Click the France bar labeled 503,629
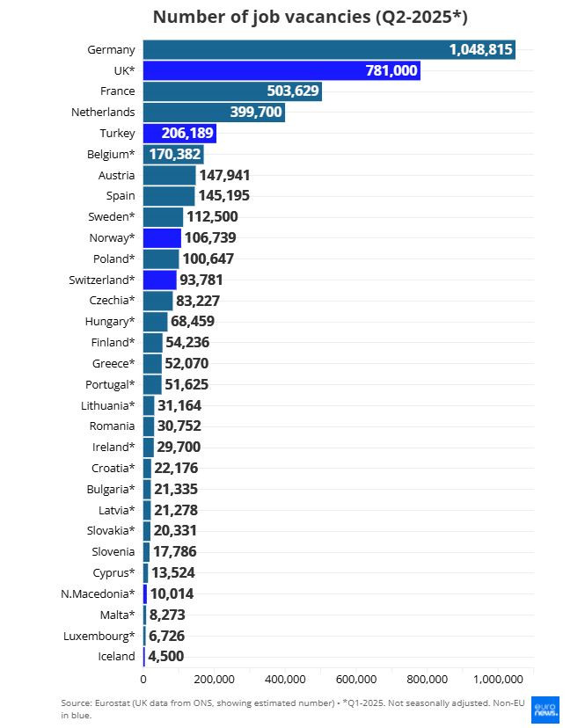This screenshot has width=585, height=728. tap(231, 91)
